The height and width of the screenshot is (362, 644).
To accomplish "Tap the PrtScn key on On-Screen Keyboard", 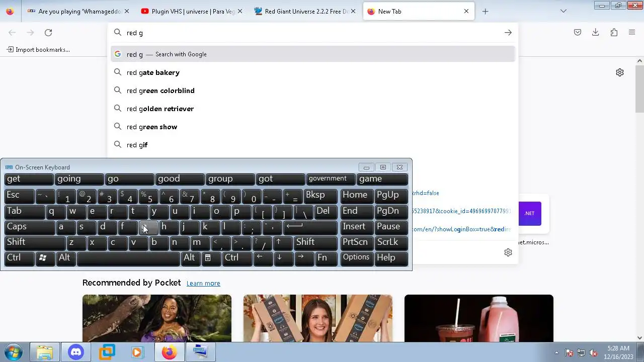I will [x=357, y=242].
